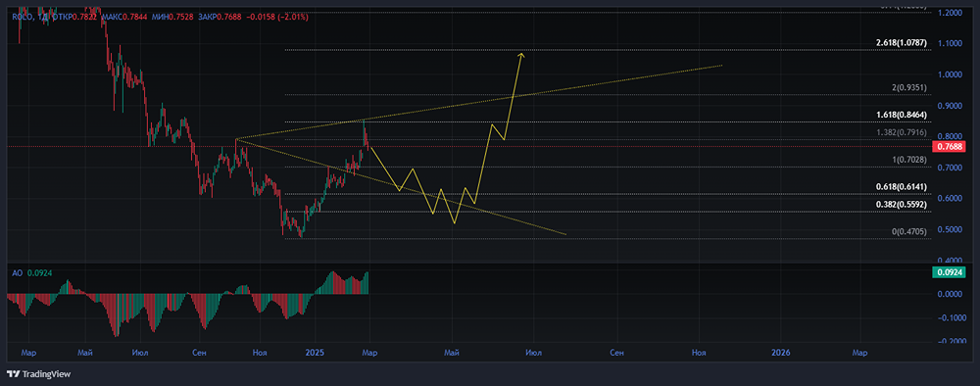Click 0.6000 on the price scale
980x386 pixels.
pos(950,199)
